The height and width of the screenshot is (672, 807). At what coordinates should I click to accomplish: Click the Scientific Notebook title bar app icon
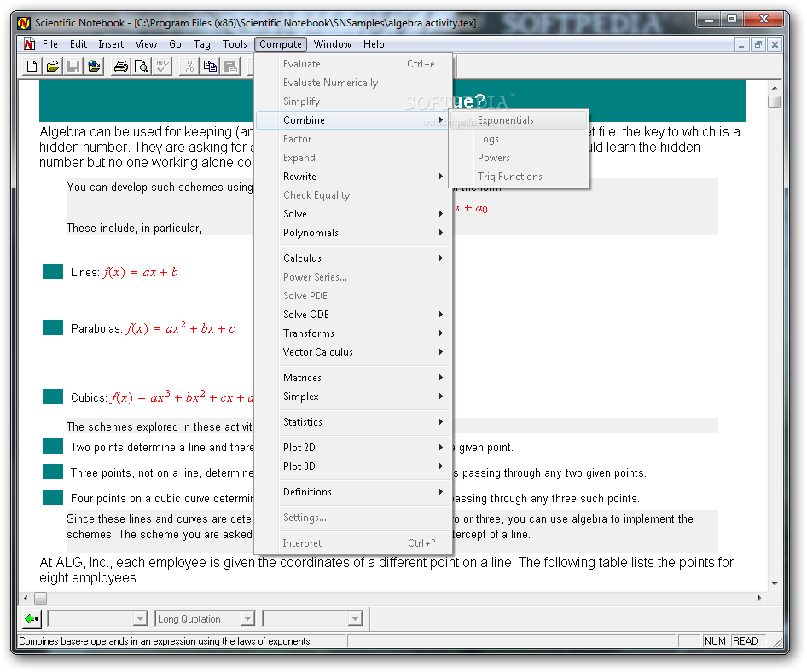tap(24, 23)
